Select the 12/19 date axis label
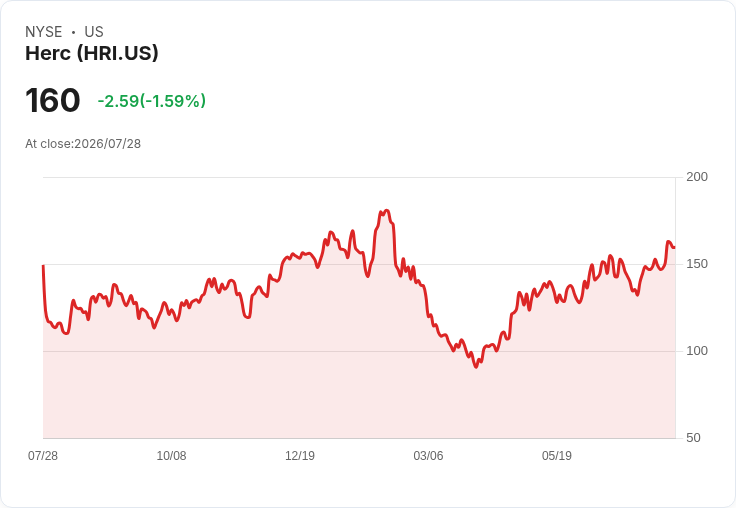This screenshot has width=736, height=508. click(x=300, y=456)
